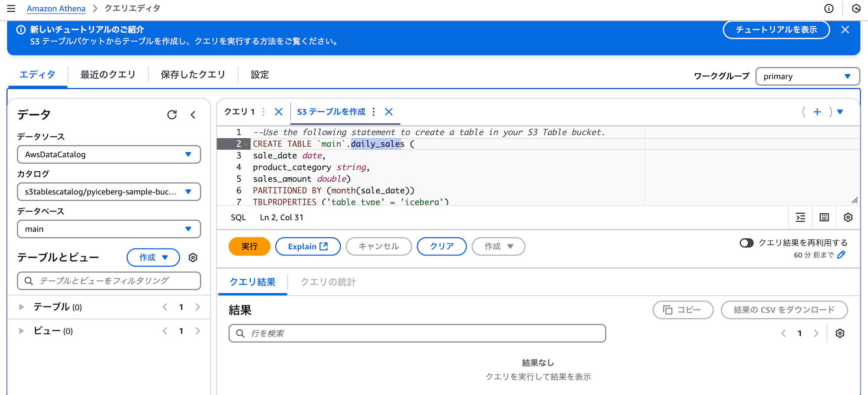Open the カタログ s3tablescatalog dropdown

coord(108,192)
